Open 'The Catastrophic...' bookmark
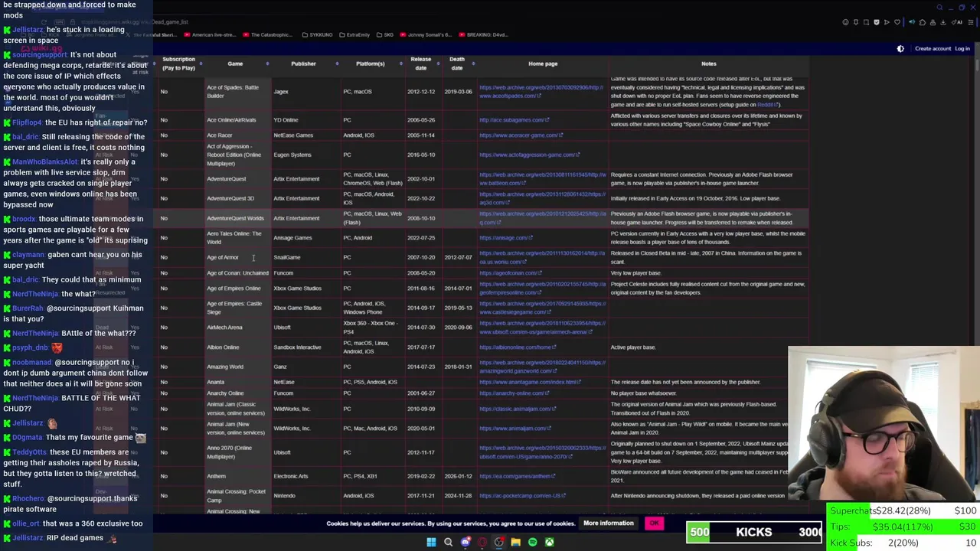 (268, 34)
